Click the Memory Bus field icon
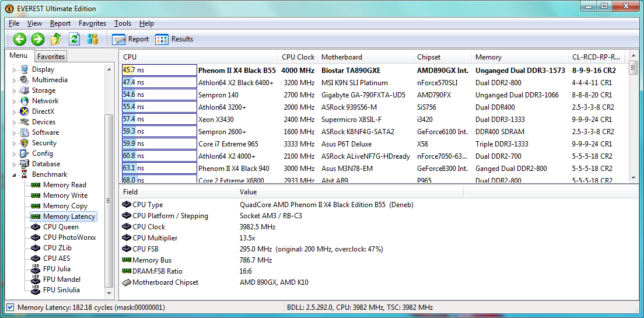This screenshot has width=644, height=318. pyautogui.click(x=127, y=260)
